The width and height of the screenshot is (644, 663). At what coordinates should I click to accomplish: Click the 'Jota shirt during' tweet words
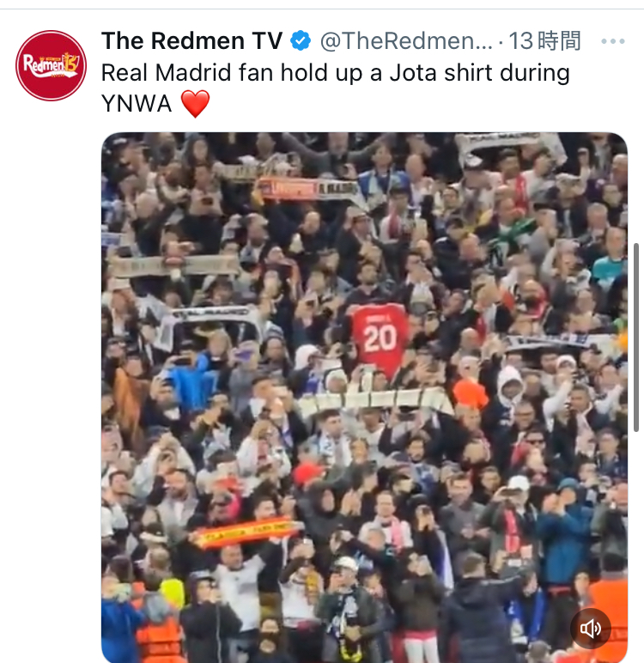pyautogui.click(x=479, y=72)
